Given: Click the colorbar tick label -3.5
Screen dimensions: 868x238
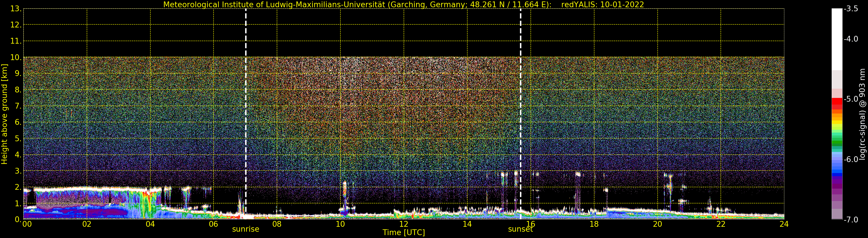Looking at the screenshot, I should 851,9.
